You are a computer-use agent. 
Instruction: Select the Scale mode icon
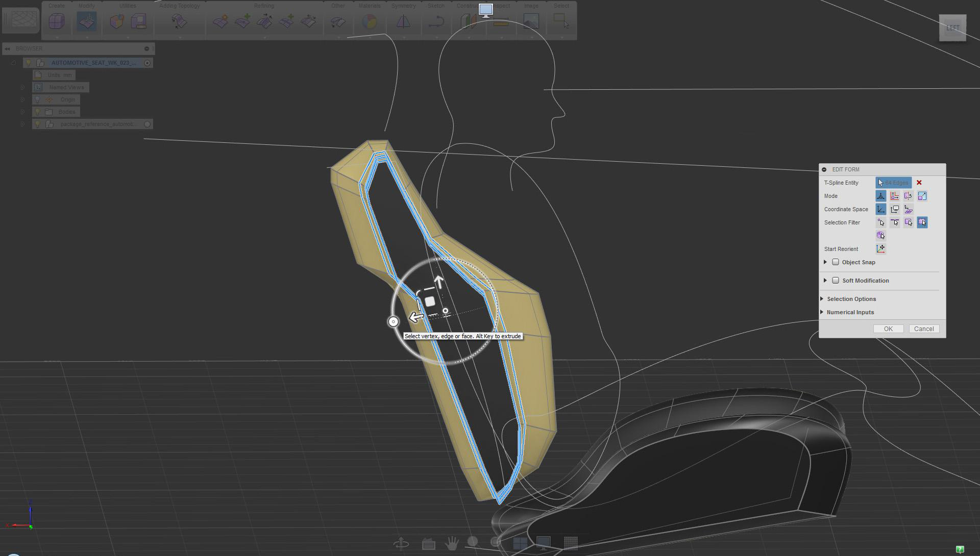[x=922, y=196]
